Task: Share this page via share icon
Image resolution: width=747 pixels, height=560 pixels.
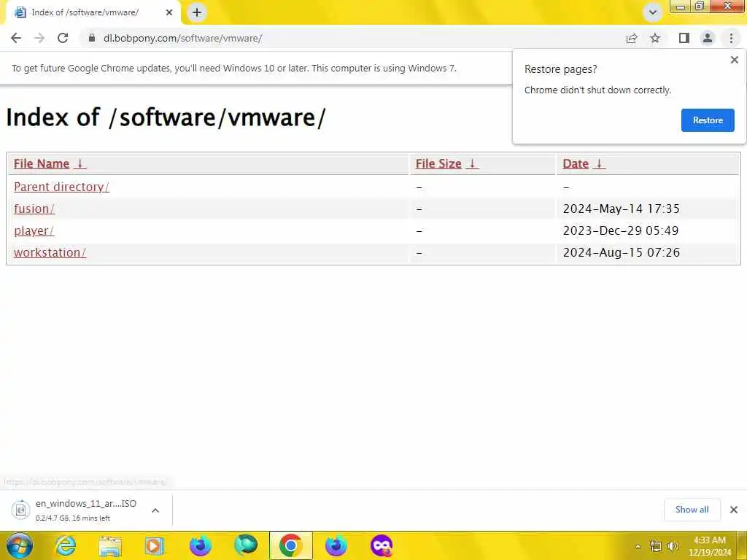Action: (632, 38)
